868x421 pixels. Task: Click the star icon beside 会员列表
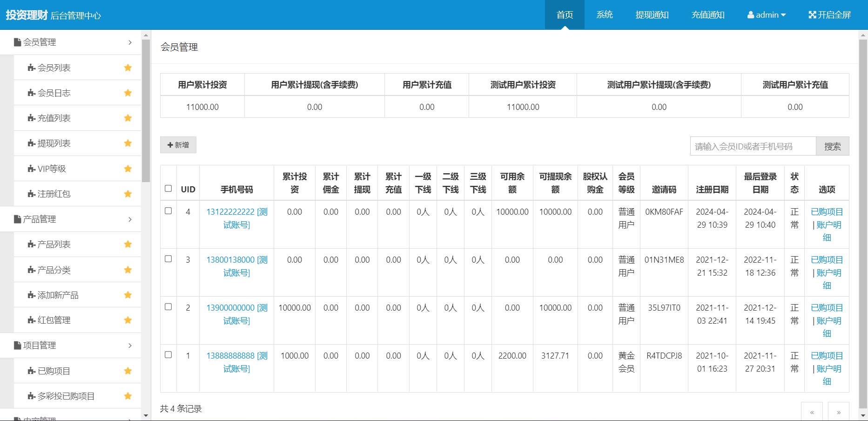(x=128, y=68)
